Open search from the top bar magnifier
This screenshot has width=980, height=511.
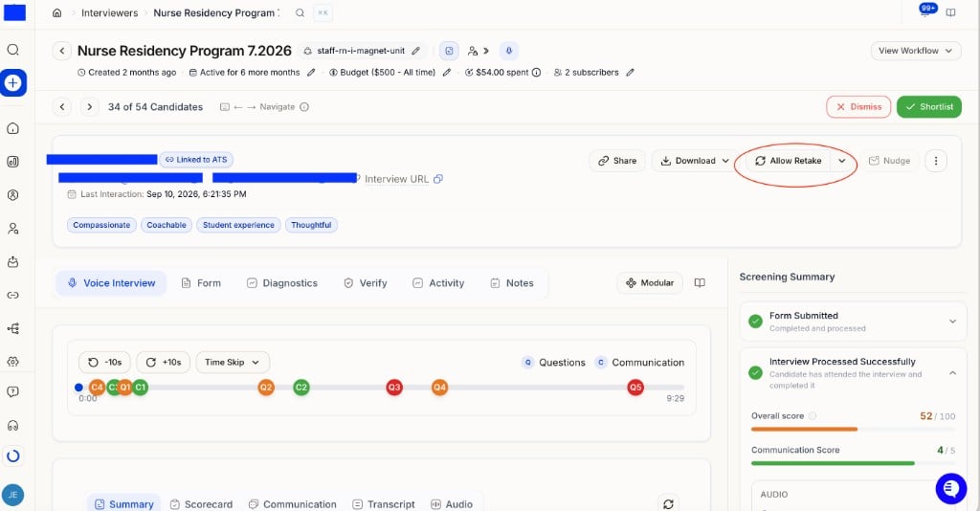tap(300, 12)
